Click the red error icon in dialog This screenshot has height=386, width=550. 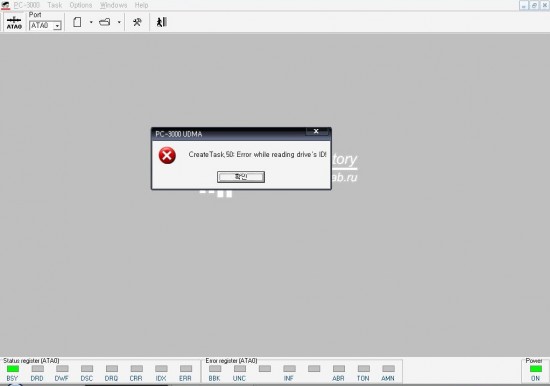point(167,155)
